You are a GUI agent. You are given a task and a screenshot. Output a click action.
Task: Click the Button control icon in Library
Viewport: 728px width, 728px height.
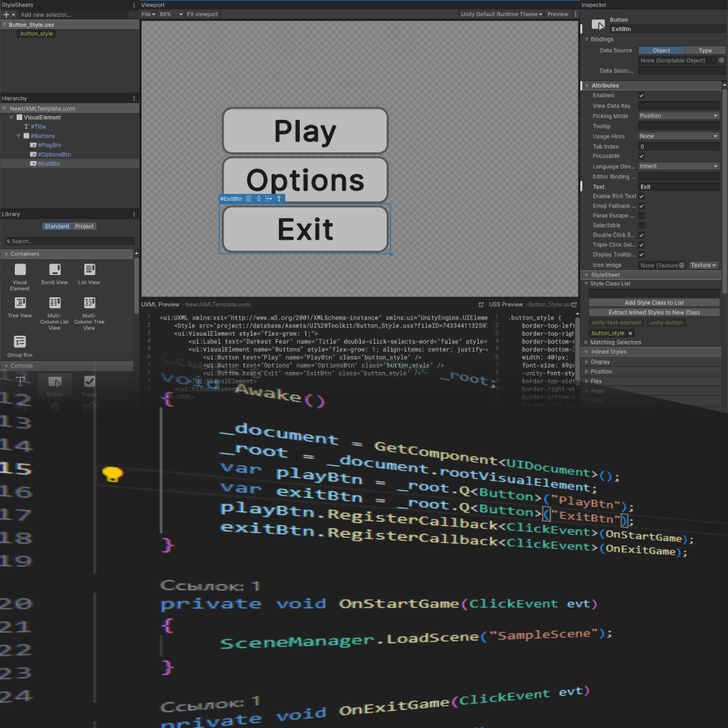pos(55,382)
